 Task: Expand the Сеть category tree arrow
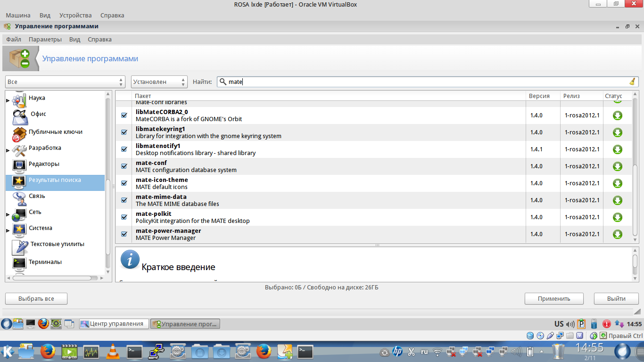[8, 214]
